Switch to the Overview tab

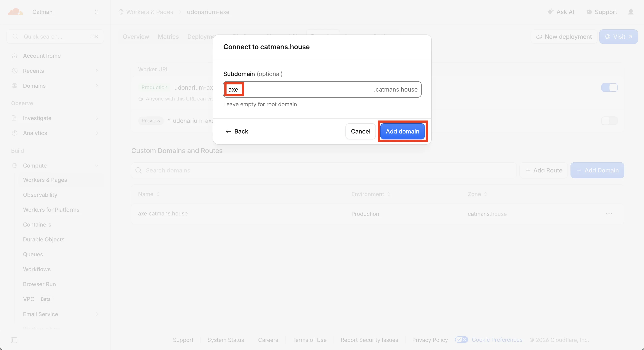pos(136,37)
